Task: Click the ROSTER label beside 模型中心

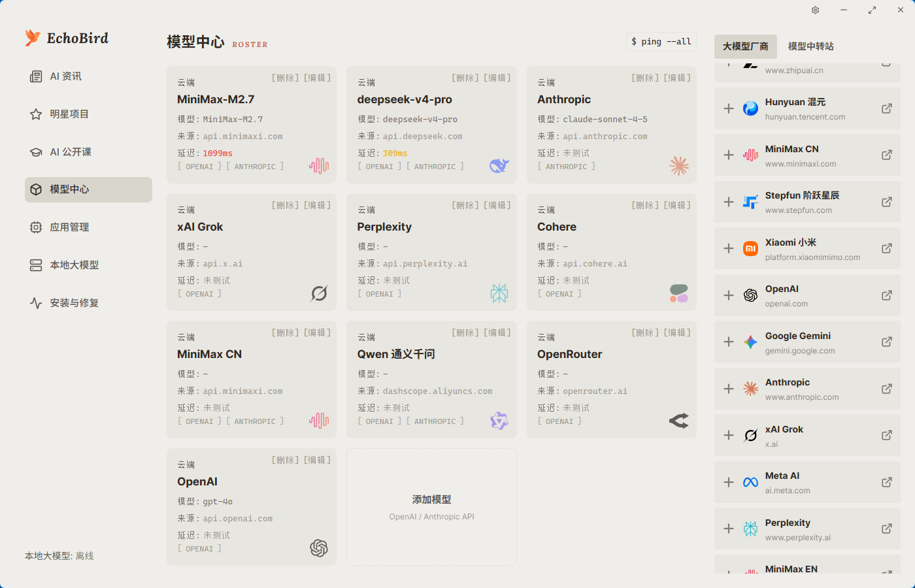Action: (x=250, y=44)
